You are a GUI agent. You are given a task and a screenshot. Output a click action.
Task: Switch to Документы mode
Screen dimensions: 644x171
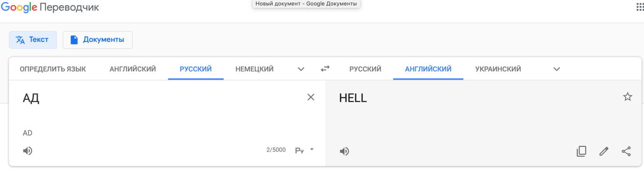[98, 40]
